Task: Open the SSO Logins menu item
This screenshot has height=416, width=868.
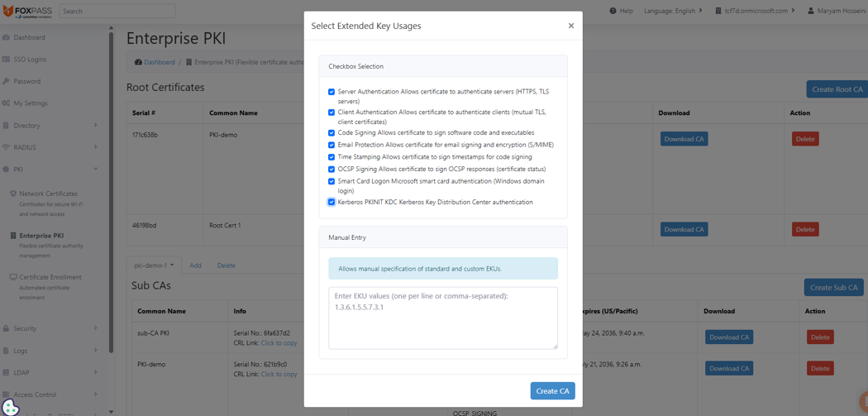Action: click(30, 60)
